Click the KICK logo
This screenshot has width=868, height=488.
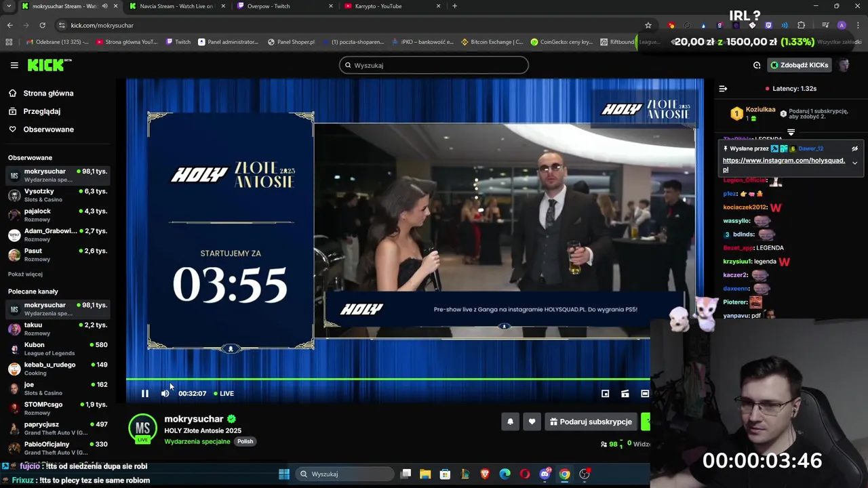[x=50, y=65]
